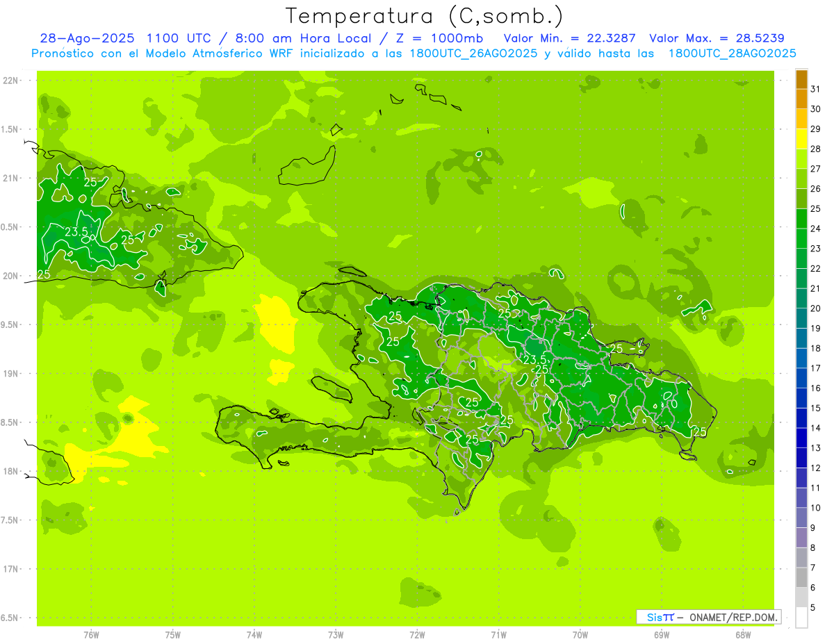Viewport: 834px width, 644px height.
Task: Click the '22N' latitude label
Action: pyautogui.click(x=10, y=81)
